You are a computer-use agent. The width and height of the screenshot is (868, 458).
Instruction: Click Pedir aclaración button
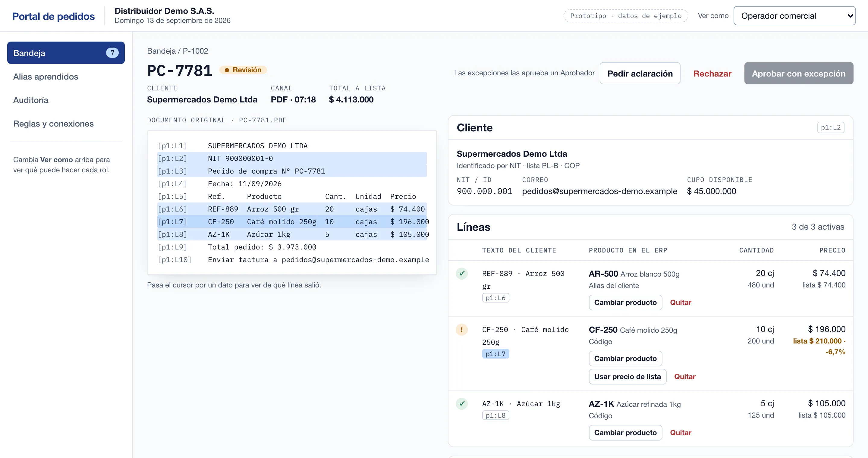point(640,74)
